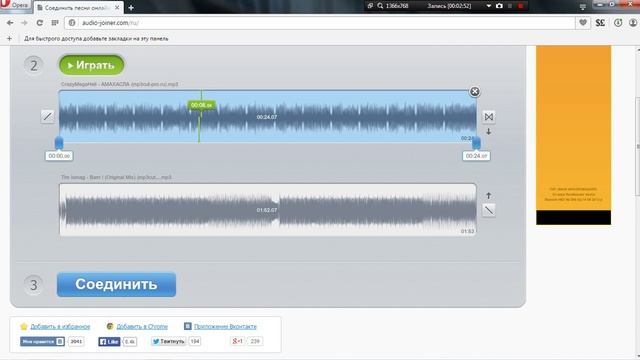Take a snapshot with the recorder camera icon

pyautogui.click(x=499, y=6)
